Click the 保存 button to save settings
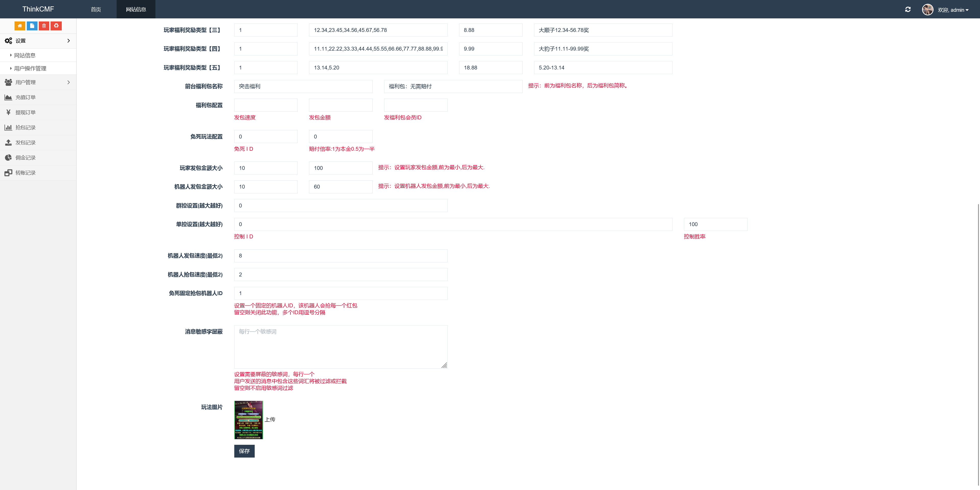Screen dimensions: 980x490 (x=244, y=451)
